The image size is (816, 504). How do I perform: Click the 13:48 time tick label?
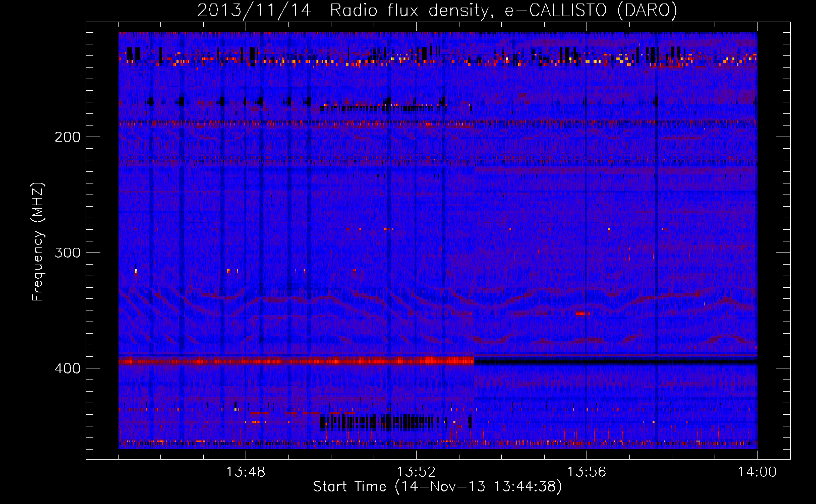pyautogui.click(x=246, y=472)
